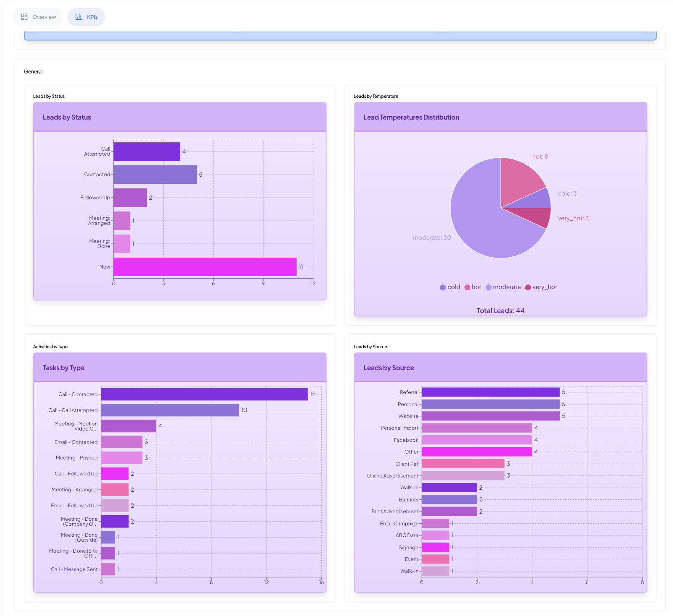Click the Website bar in Leads by Source
This screenshot has width=673, height=616.
tap(491, 416)
